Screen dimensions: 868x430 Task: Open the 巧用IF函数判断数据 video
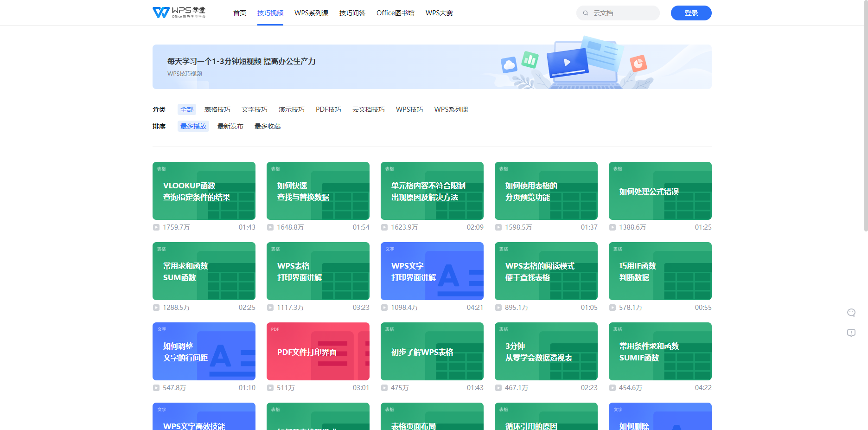coord(660,271)
